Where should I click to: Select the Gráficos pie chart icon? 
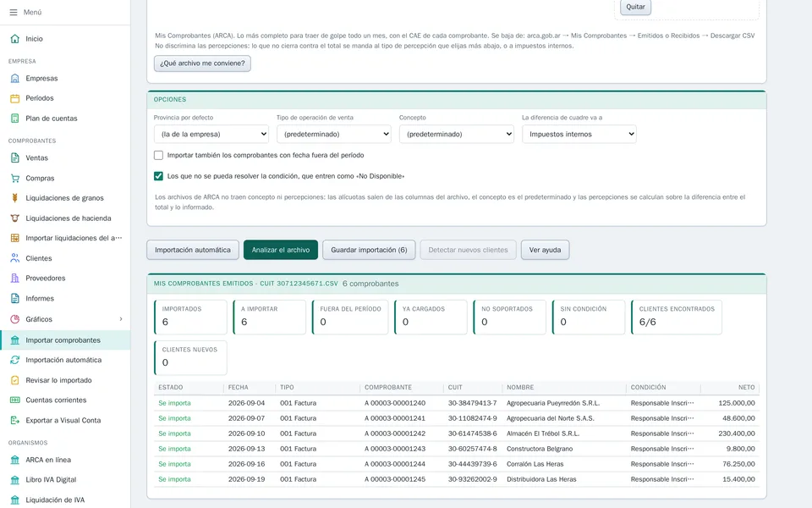point(15,319)
